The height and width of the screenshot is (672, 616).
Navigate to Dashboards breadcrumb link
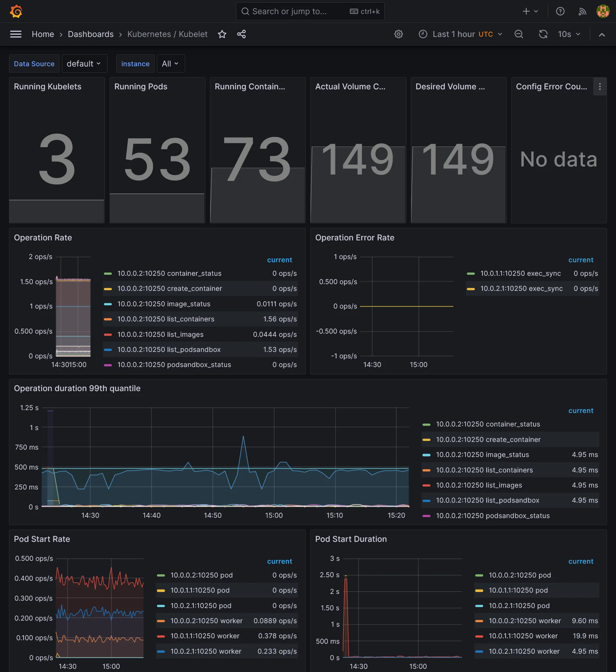pyautogui.click(x=91, y=34)
